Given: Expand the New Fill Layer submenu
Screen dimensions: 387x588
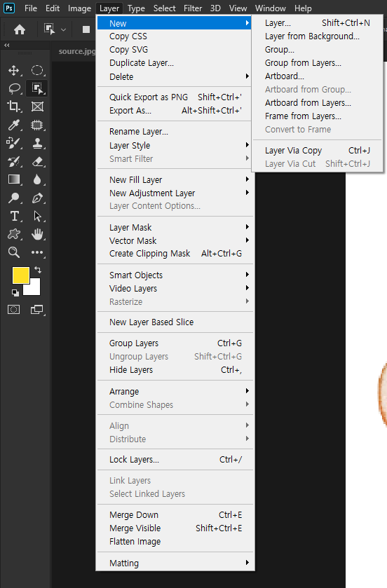Looking at the screenshot, I should pos(175,179).
